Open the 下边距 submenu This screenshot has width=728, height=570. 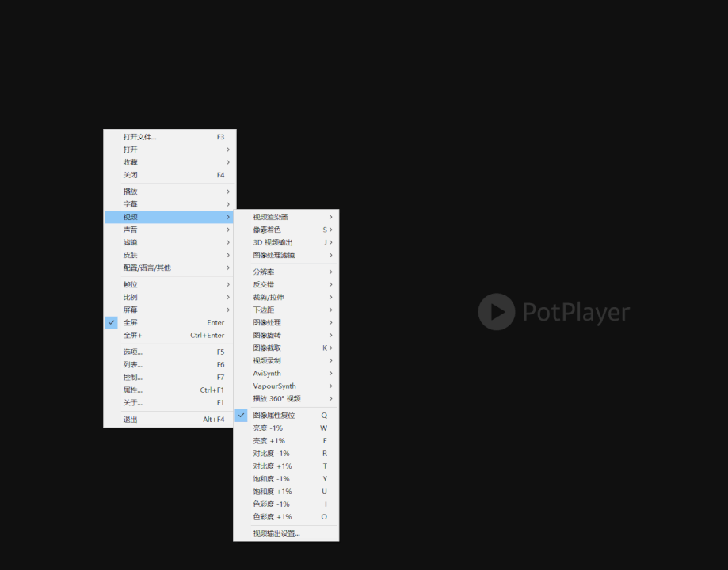pyautogui.click(x=286, y=310)
